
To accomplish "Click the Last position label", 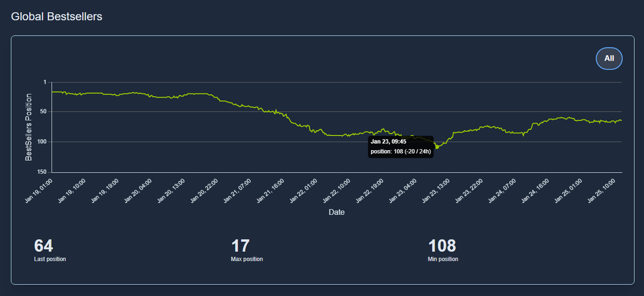I will (x=50, y=259).
